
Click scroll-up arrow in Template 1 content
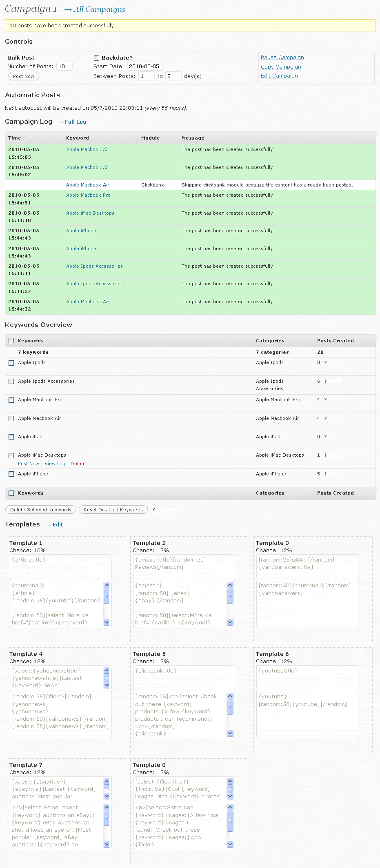(107, 585)
